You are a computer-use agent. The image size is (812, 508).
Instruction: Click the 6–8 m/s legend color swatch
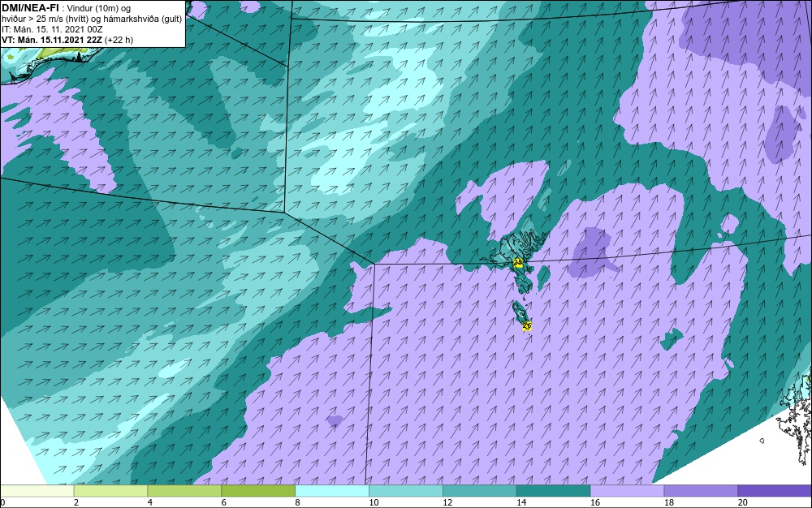coord(258,491)
